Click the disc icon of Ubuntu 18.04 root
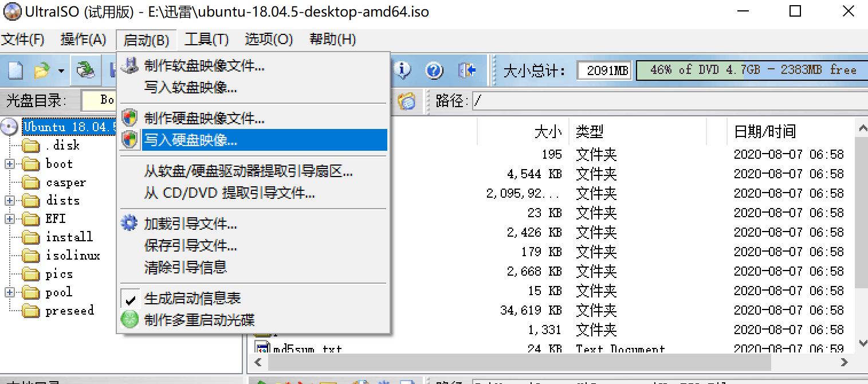Viewport: 868px width, 384px height. coord(10,127)
